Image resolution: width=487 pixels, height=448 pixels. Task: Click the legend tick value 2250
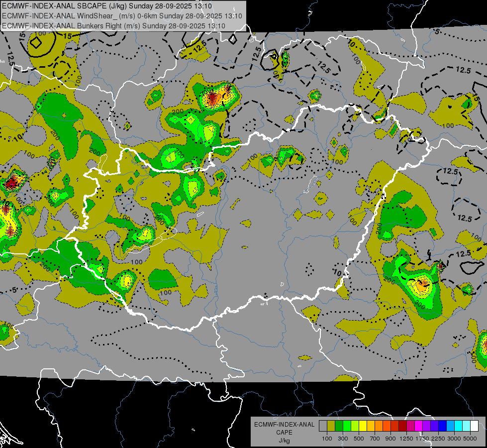tap(438, 439)
